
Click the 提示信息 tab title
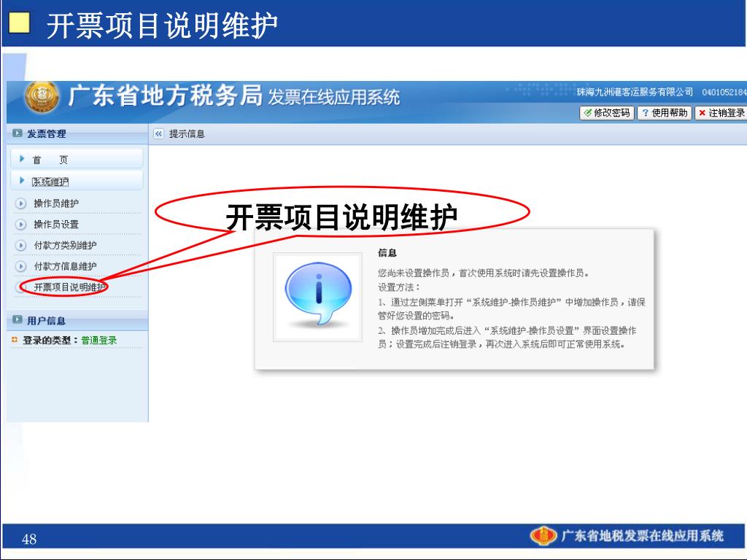pos(187,134)
